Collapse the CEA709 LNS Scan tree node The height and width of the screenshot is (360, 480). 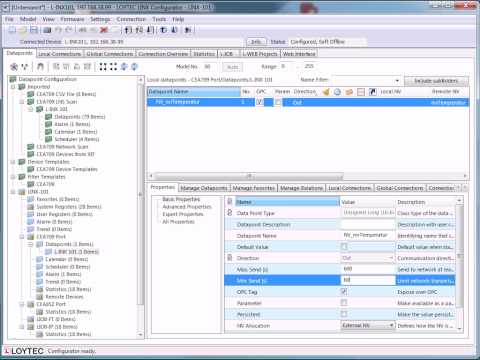click(x=22, y=102)
